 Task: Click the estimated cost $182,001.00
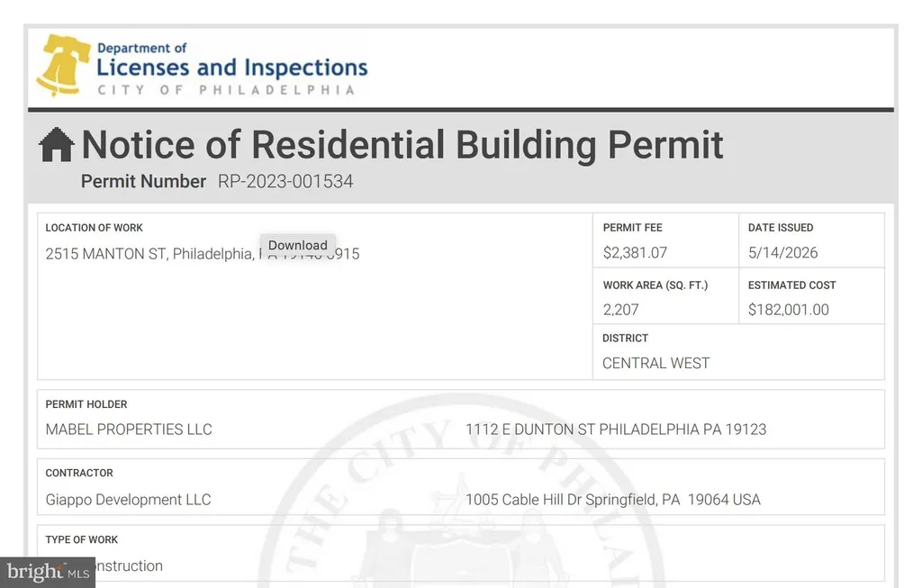[789, 310]
